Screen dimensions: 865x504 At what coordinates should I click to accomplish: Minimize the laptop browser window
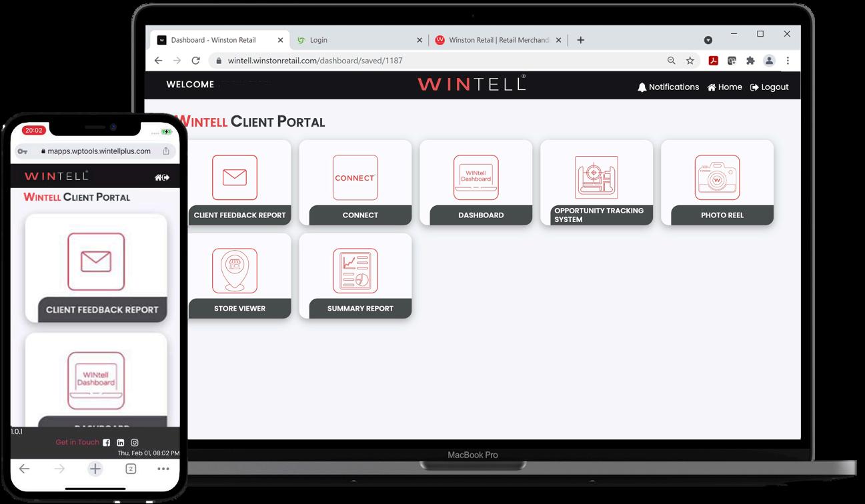[x=734, y=34]
